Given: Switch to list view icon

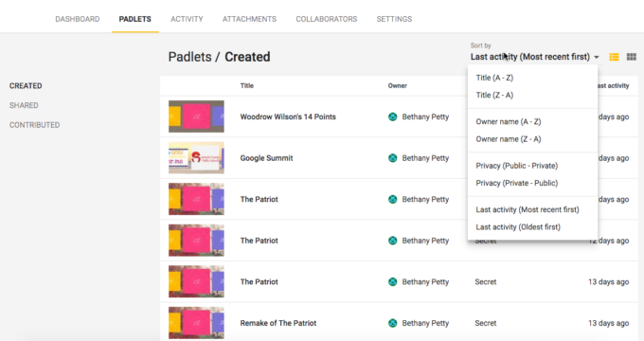Looking at the screenshot, I should (x=614, y=57).
